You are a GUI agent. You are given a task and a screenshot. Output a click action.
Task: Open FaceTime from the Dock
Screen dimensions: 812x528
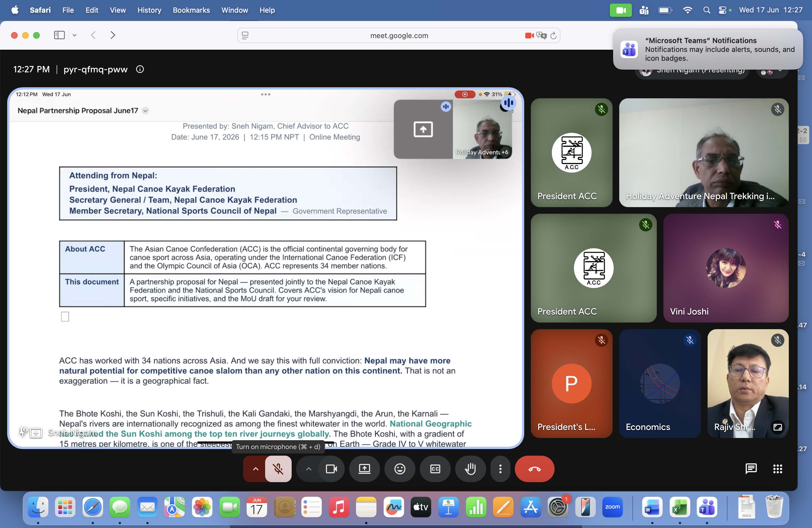pyautogui.click(x=229, y=507)
